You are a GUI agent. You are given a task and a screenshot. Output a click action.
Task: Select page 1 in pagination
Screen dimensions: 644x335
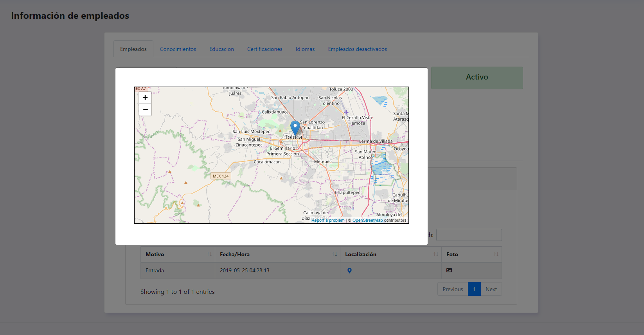click(474, 289)
